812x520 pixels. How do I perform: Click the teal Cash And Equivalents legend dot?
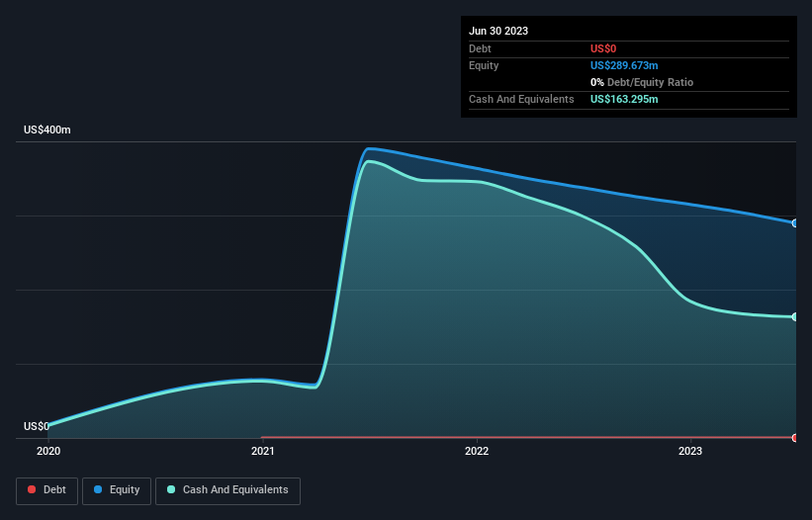[x=171, y=489]
